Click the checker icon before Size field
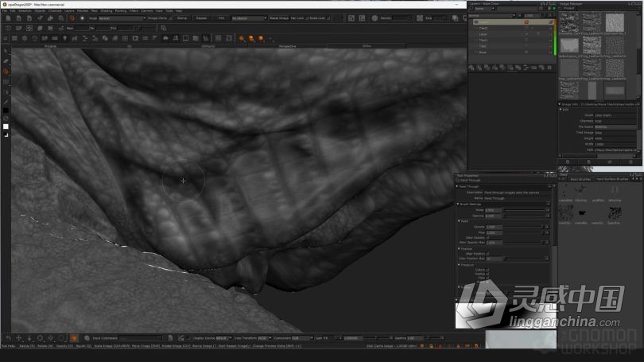The width and height of the screenshot is (644, 362). click(x=420, y=18)
